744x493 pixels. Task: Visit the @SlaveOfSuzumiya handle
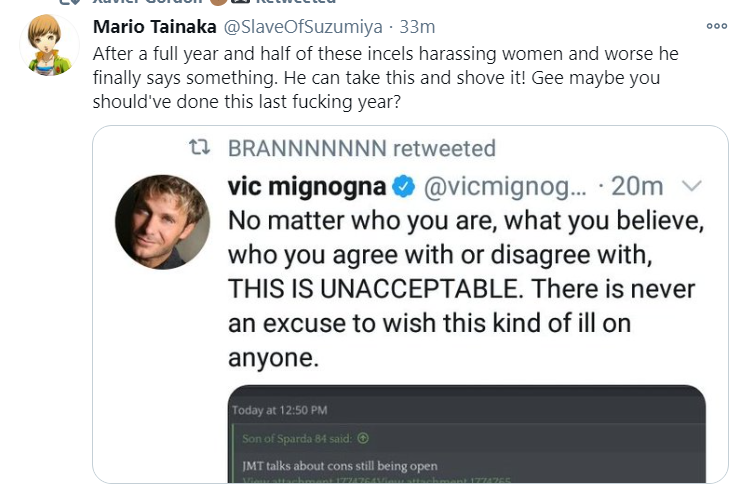(x=303, y=27)
